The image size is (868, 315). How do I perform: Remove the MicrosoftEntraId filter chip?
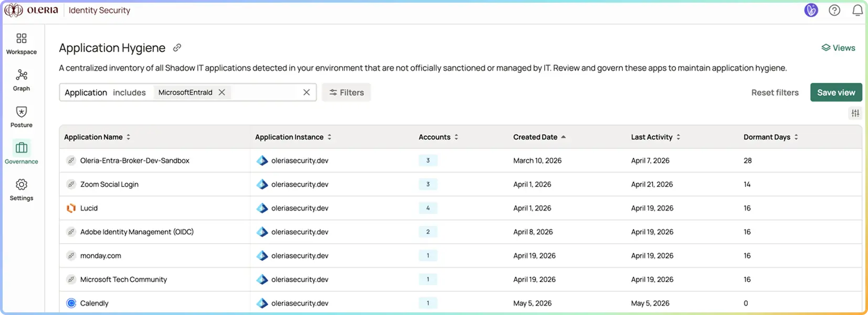[x=222, y=92]
